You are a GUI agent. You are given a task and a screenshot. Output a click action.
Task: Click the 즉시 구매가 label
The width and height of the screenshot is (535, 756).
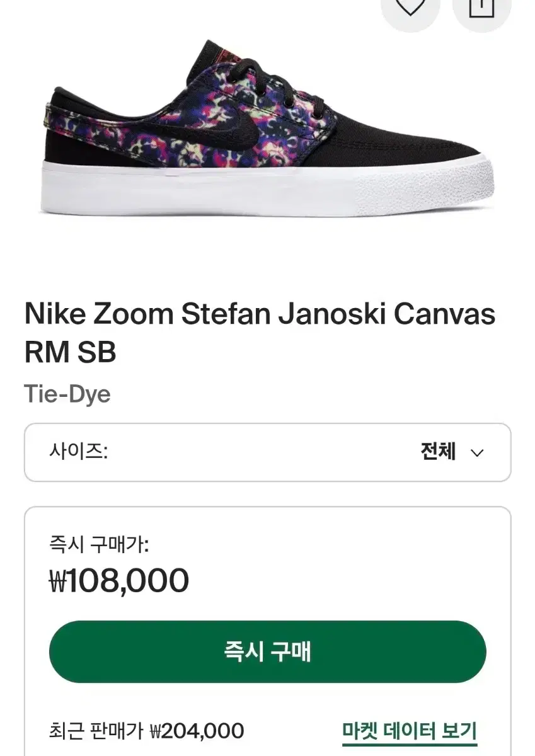click(99, 544)
